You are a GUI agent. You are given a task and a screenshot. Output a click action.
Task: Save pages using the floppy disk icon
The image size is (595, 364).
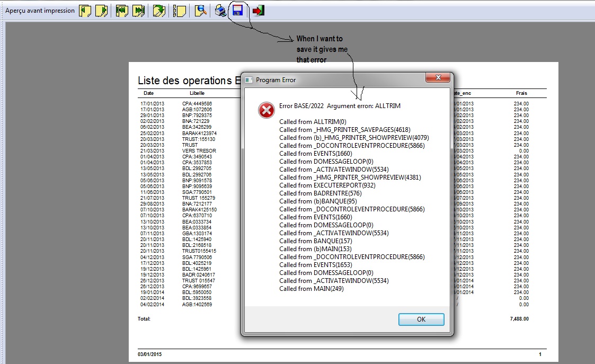click(238, 11)
